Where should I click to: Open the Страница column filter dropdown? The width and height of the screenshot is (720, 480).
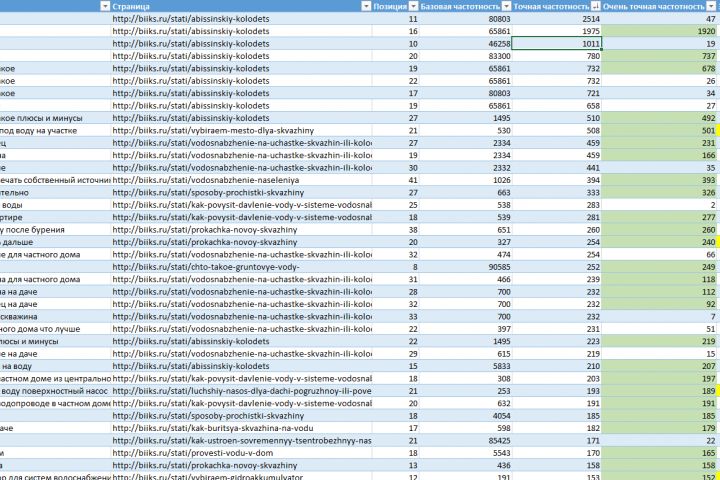(x=366, y=6)
